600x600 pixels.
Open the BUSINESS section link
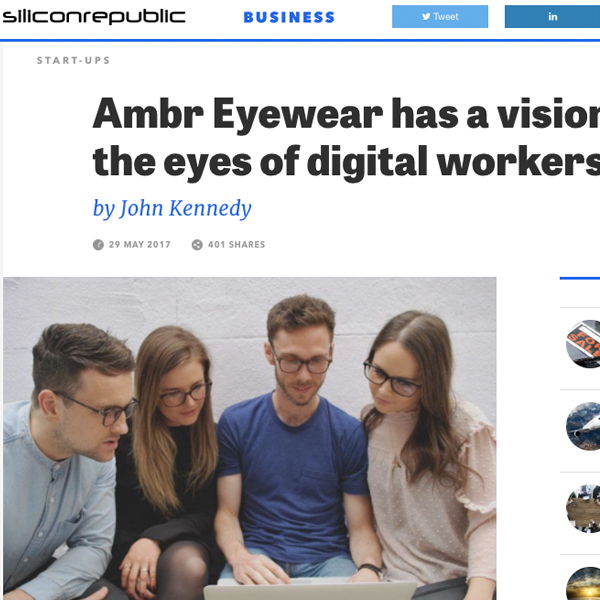(x=289, y=17)
